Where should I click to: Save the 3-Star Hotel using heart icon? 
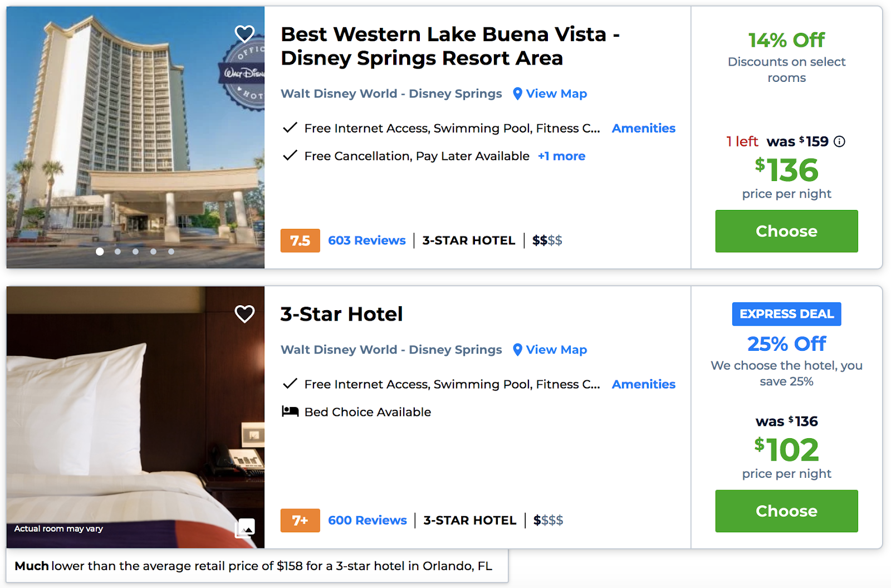pos(244,314)
